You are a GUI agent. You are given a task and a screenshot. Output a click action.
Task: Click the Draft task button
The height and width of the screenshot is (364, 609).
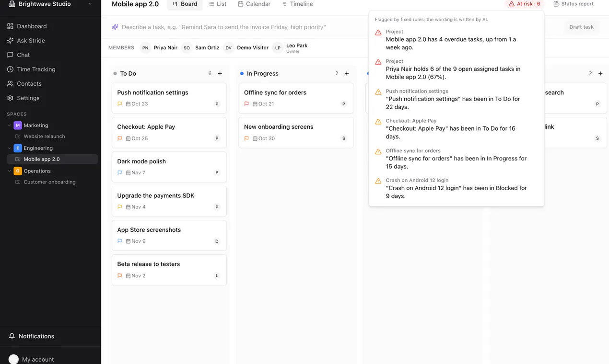(581, 27)
